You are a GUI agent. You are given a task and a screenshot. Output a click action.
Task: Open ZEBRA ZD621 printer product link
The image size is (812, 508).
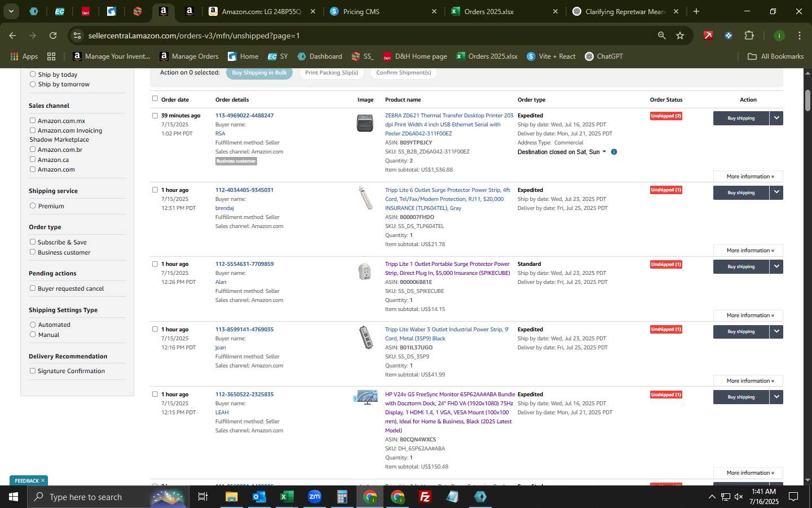coord(449,124)
